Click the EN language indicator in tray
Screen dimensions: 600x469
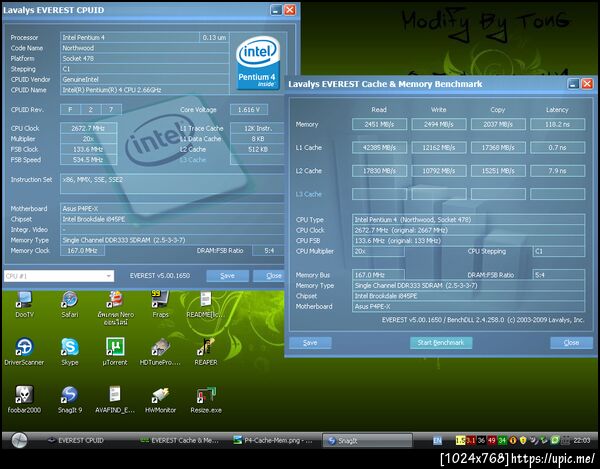[x=437, y=441]
